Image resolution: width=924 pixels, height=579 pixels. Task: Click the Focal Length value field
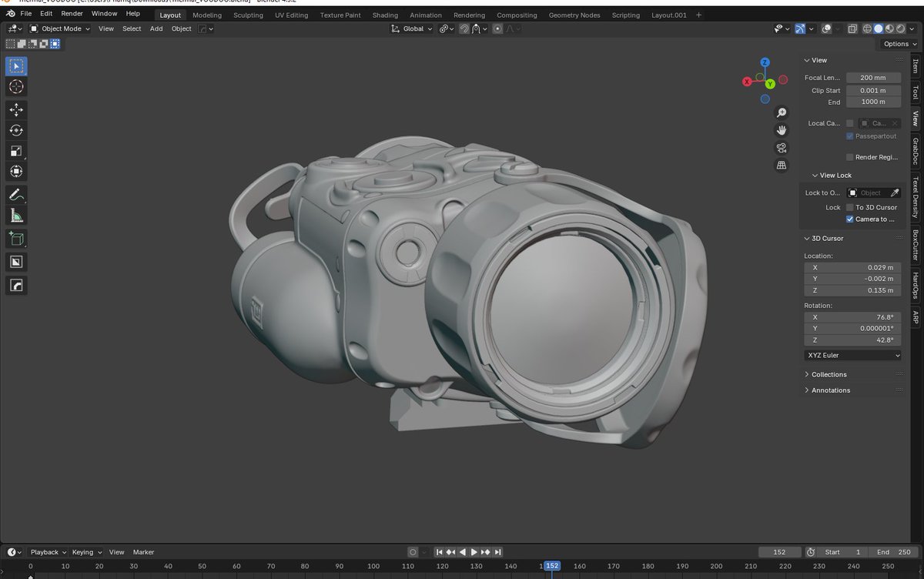[x=873, y=78]
